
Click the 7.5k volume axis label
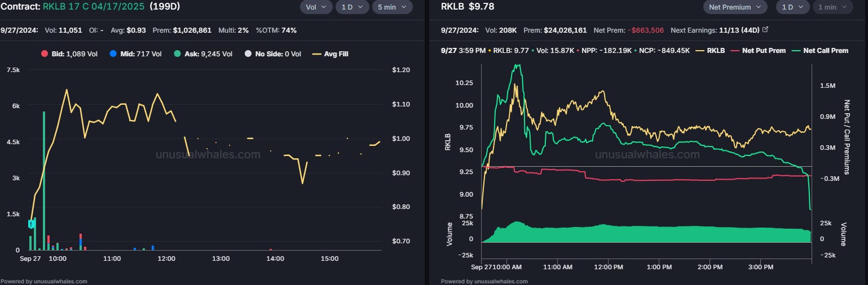click(12, 70)
